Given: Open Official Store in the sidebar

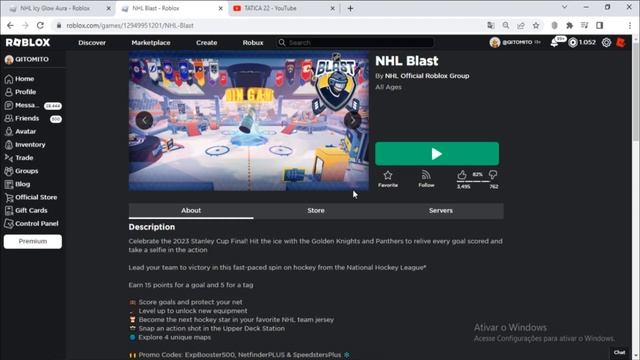Looking at the screenshot, I should pos(31,197).
